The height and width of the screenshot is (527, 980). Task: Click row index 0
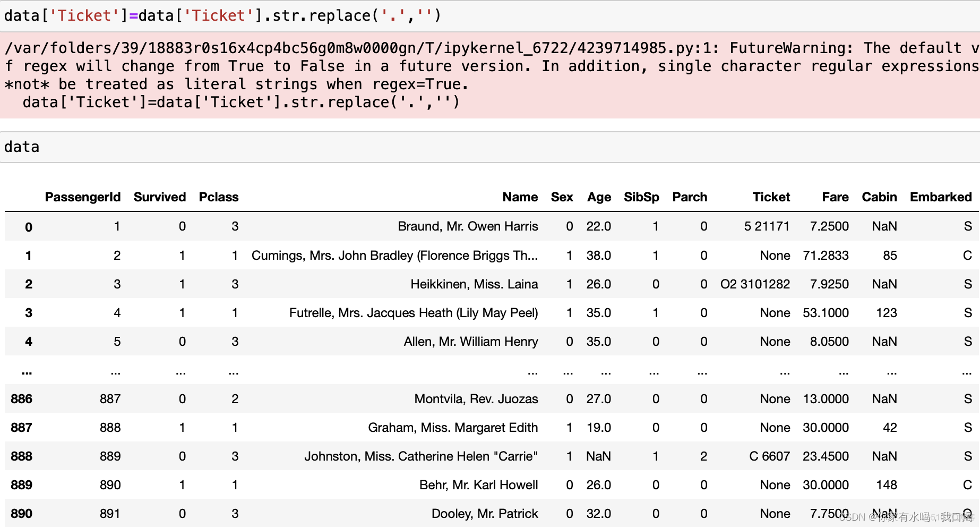click(29, 227)
